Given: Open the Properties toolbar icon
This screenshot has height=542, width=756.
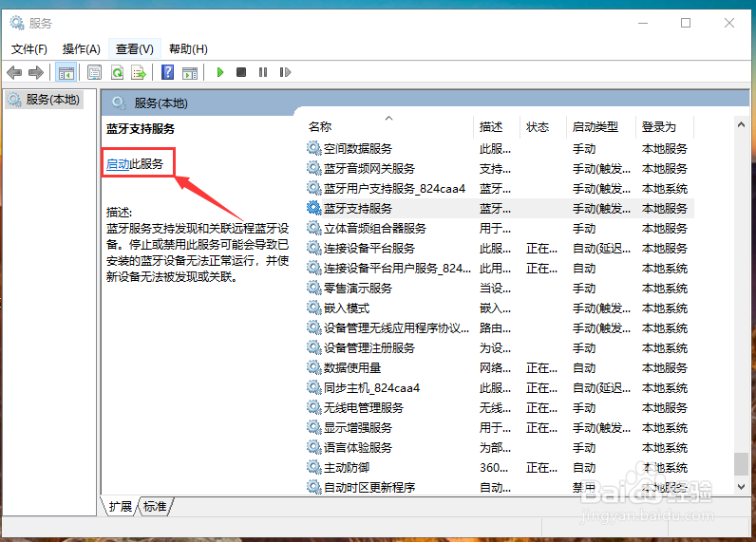Looking at the screenshot, I should pyautogui.click(x=95, y=73).
